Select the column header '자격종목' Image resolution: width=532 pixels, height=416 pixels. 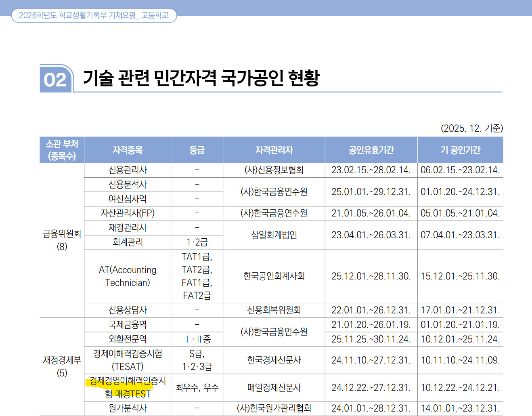pos(128,150)
